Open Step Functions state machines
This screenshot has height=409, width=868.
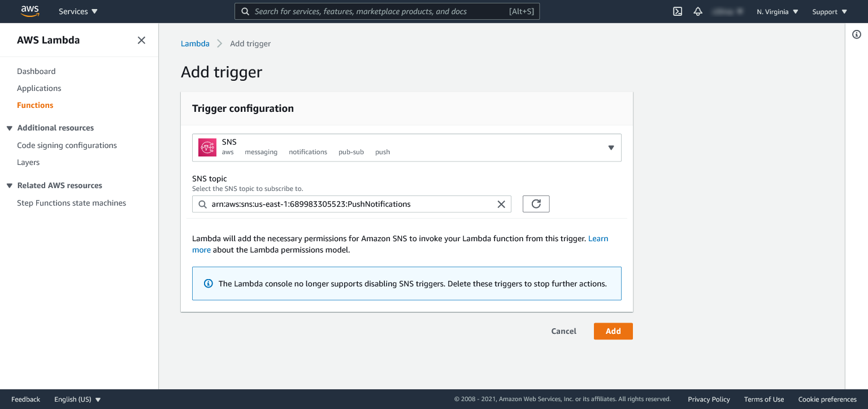click(x=72, y=203)
